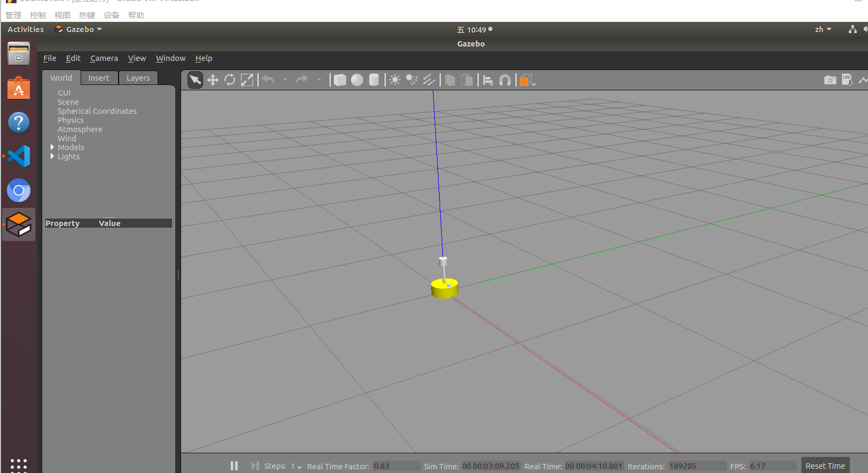This screenshot has height=473, width=868.
Task: Open the plot graph icon
Action: tap(863, 80)
